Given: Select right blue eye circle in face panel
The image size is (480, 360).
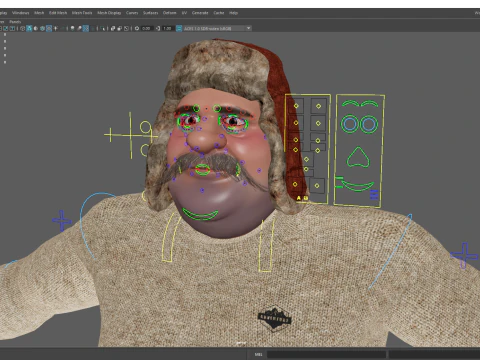Looking at the screenshot, I should (x=369, y=124).
